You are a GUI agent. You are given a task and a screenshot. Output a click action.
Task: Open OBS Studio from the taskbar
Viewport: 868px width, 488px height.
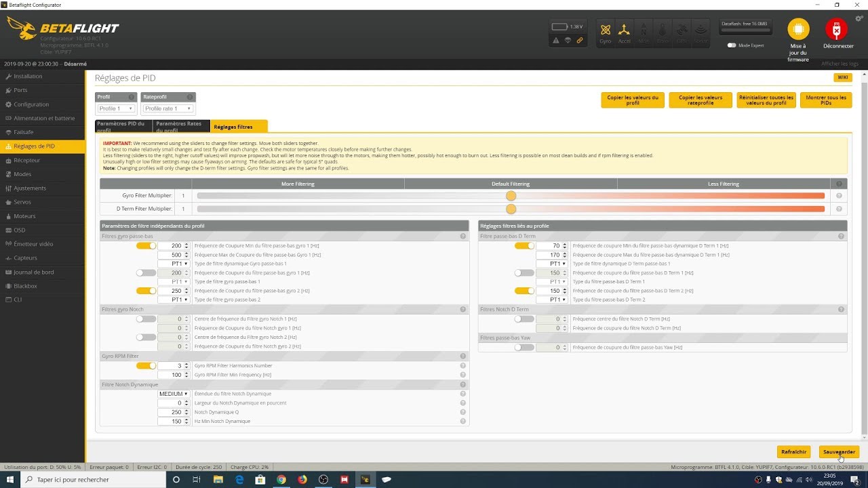click(x=323, y=480)
